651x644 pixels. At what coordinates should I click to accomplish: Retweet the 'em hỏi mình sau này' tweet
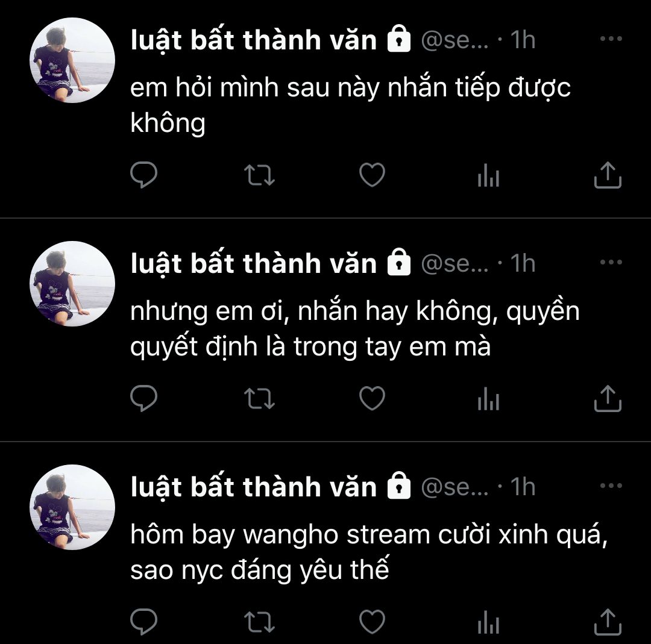pyautogui.click(x=259, y=175)
